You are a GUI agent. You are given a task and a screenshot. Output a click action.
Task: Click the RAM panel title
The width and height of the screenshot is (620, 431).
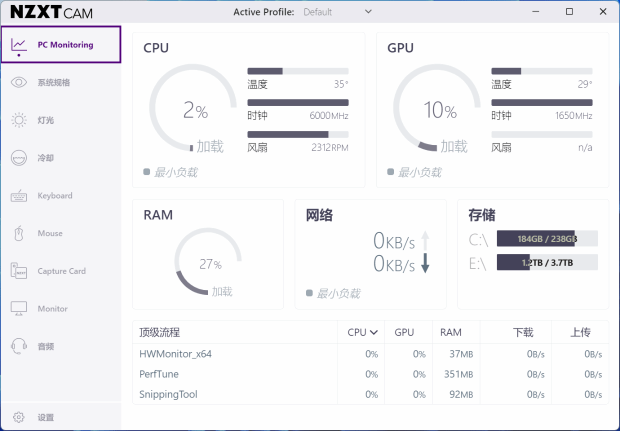158,215
